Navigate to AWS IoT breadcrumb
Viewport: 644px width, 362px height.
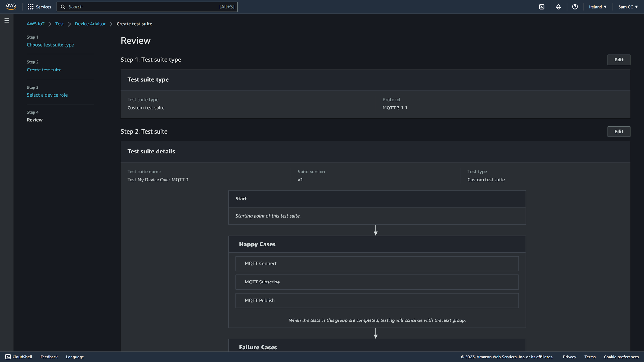[x=35, y=24]
